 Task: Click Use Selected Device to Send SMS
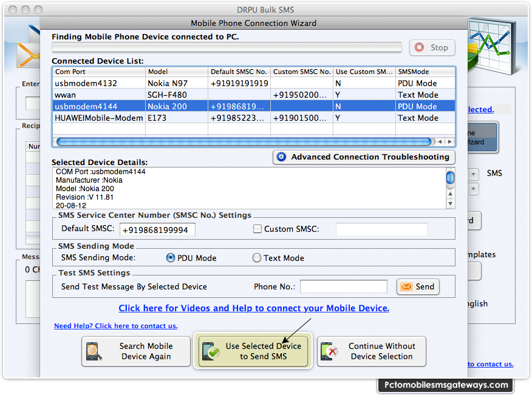(253, 351)
